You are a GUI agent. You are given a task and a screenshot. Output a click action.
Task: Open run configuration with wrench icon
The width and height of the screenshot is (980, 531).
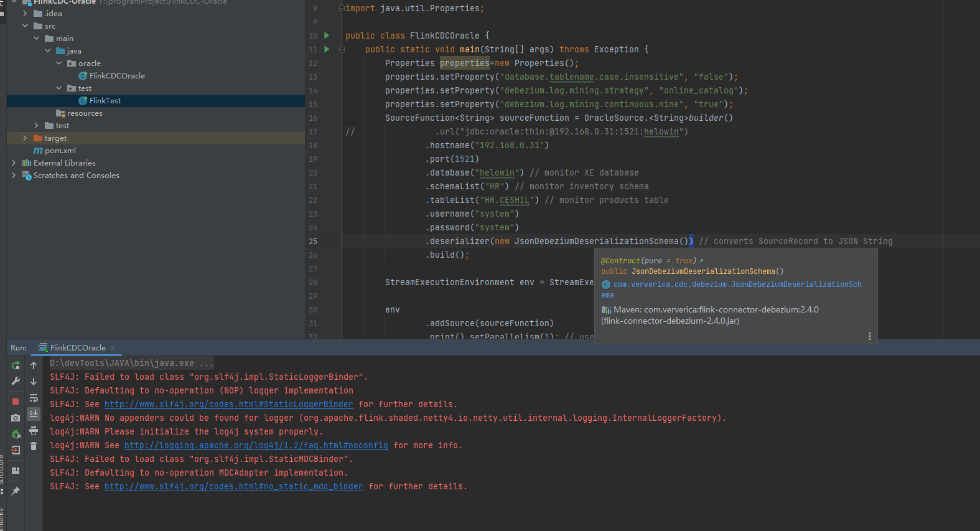(x=16, y=381)
